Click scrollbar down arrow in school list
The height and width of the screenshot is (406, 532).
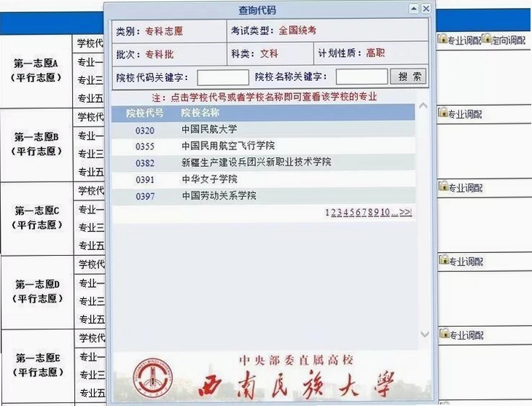(424, 335)
